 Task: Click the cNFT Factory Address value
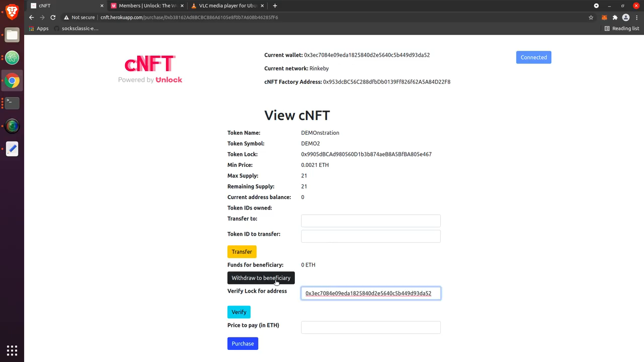[x=386, y=81]
